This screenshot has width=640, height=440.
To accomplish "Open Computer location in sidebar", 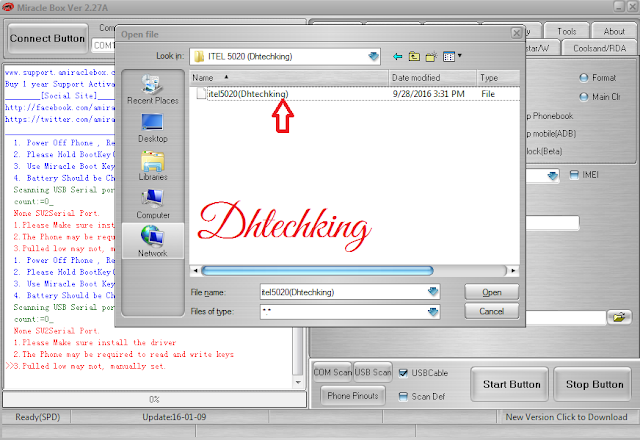I will pyautogui.click(x=153, y=204).
